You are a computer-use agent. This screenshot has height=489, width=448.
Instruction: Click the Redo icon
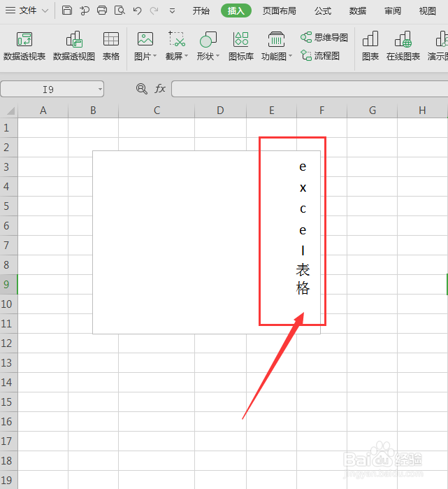(x=154, y=11)
